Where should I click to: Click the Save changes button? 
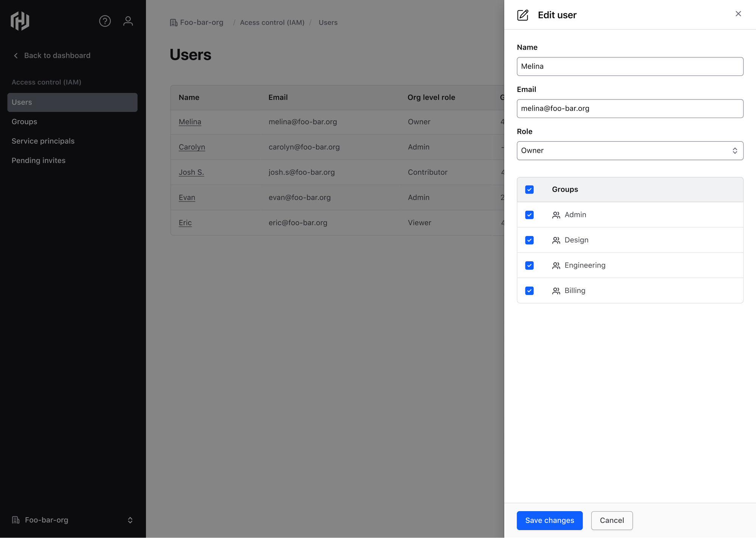click(549, 520)
